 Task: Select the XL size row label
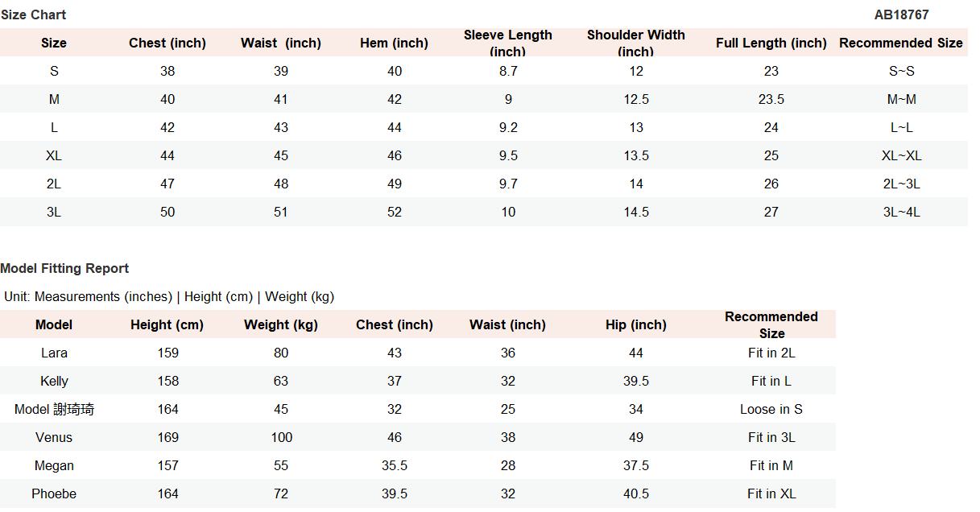point(54,155)
